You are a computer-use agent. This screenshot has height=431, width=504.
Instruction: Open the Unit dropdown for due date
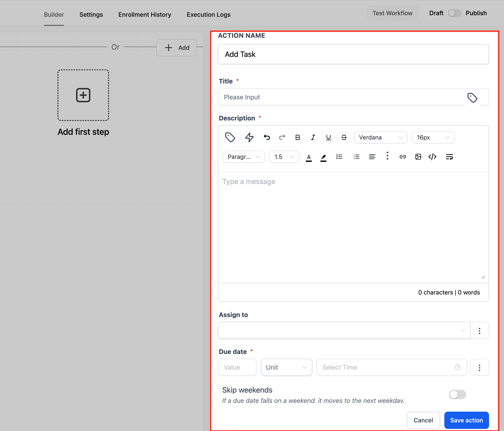286,367
